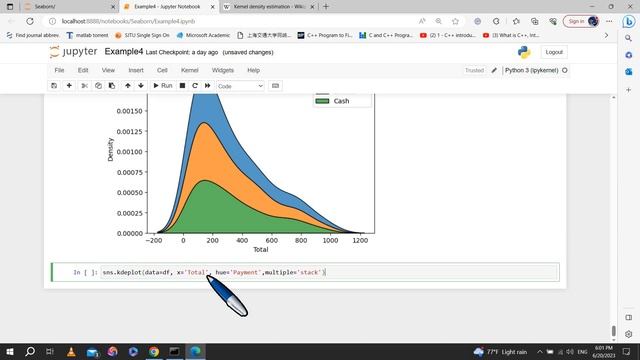Show hidden system tray icons chevron
Viewport: 640px width, 360px height.
[x=540, y=351]
